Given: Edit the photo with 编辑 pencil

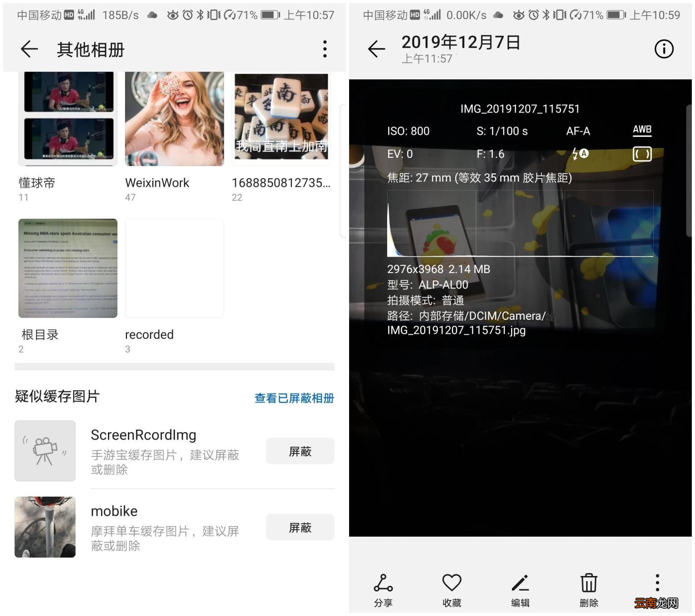Looking at the screenshot, I should [520, 591].
